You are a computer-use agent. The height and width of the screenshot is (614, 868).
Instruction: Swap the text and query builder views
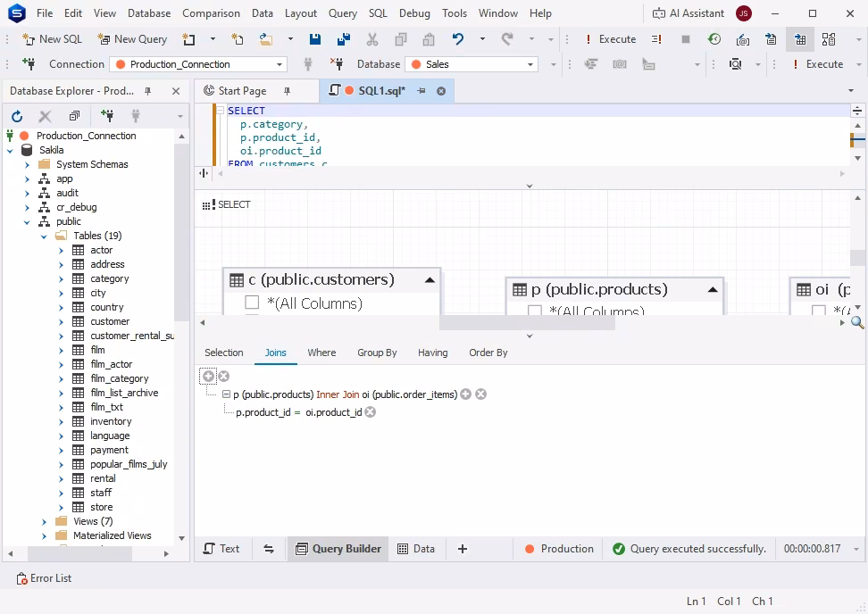pos(269,549)
